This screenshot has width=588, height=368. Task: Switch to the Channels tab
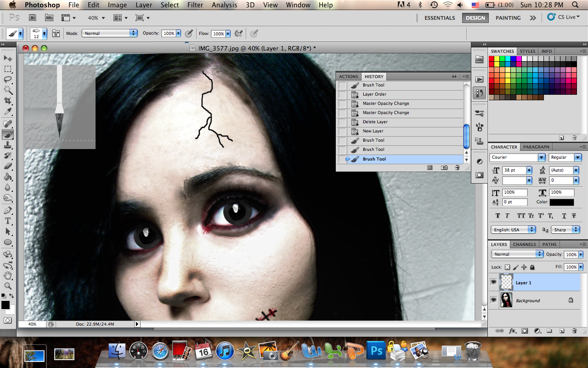coord(524,244)
